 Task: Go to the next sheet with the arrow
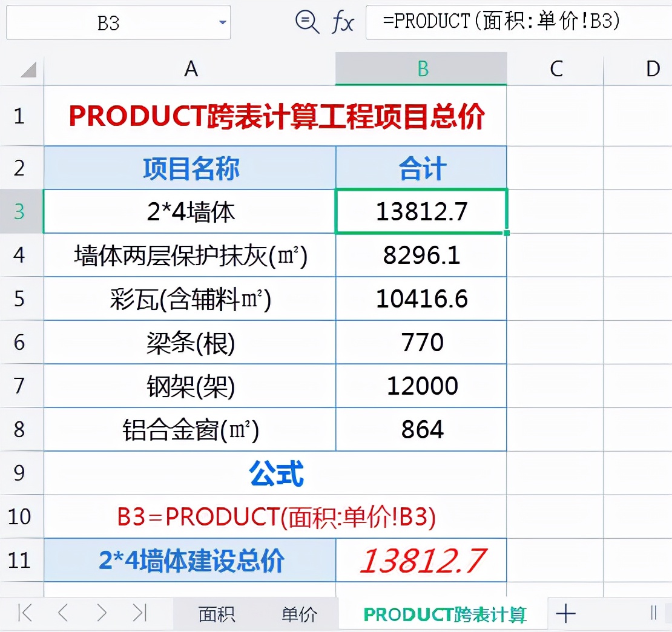coord(102,612)
